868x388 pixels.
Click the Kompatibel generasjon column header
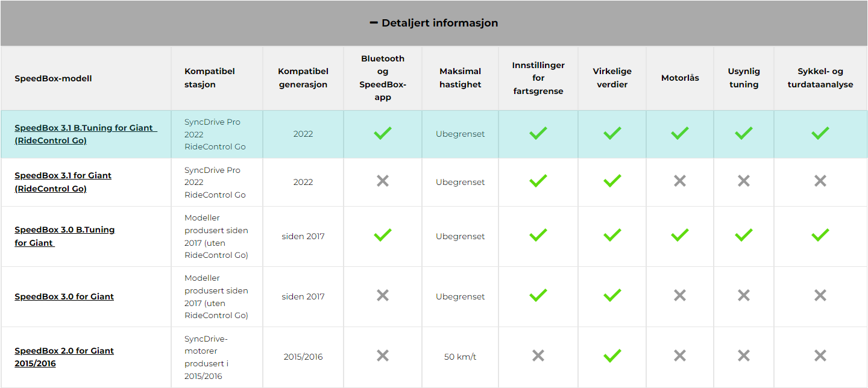tap(303, 78)
